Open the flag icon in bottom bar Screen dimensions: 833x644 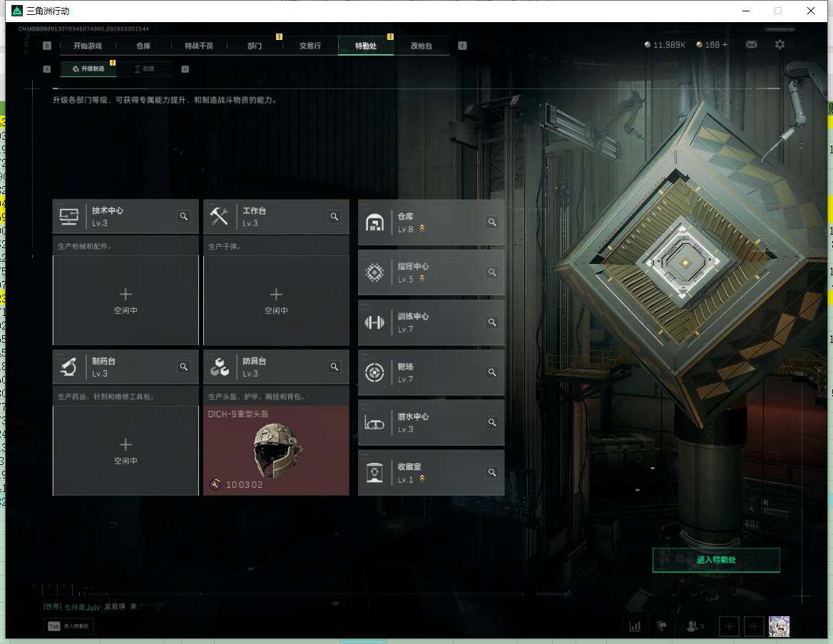point(662,626)
